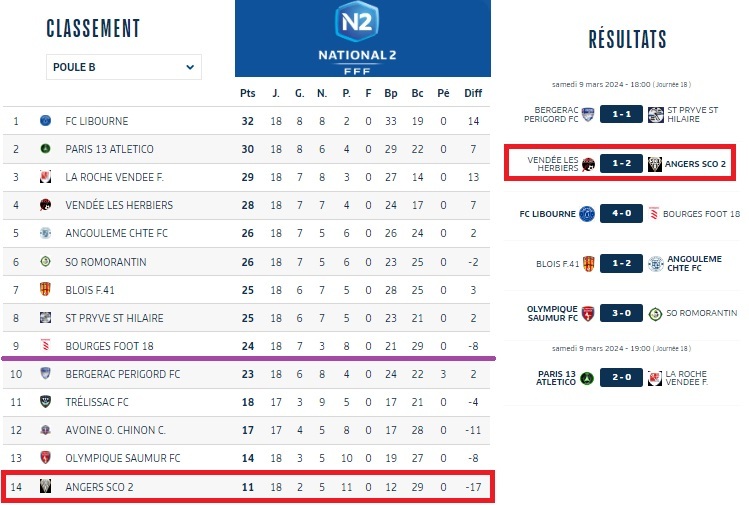Click the Pts column header

point(248,93)
